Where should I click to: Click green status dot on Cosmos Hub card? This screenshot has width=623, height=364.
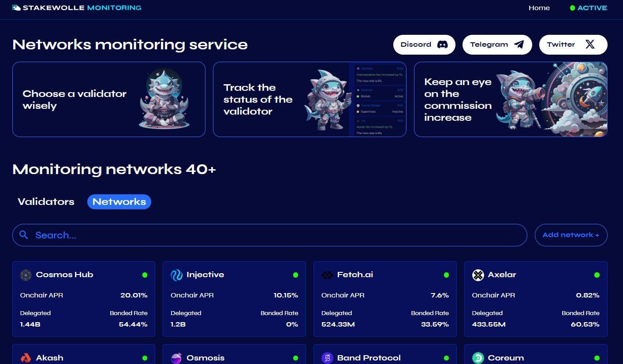coord(145,275)
